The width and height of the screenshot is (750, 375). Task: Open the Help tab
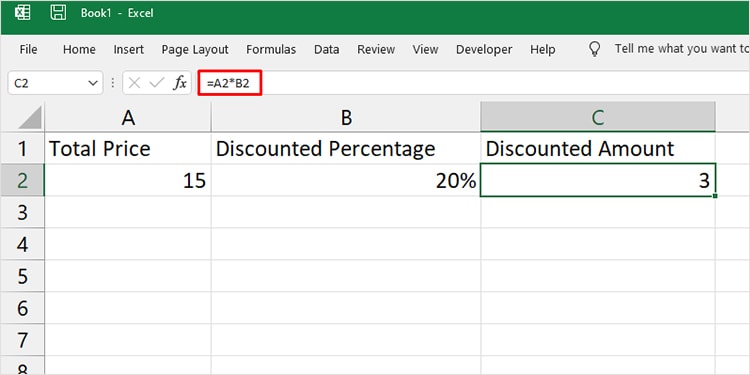point(542,49)
